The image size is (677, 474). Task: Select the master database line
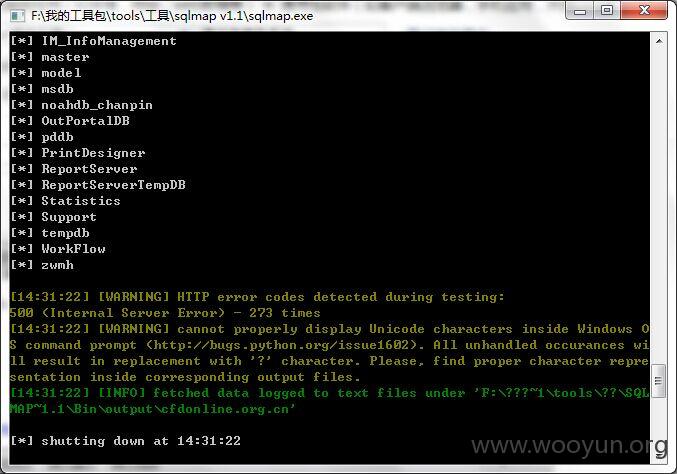click(x=50, y=57)
